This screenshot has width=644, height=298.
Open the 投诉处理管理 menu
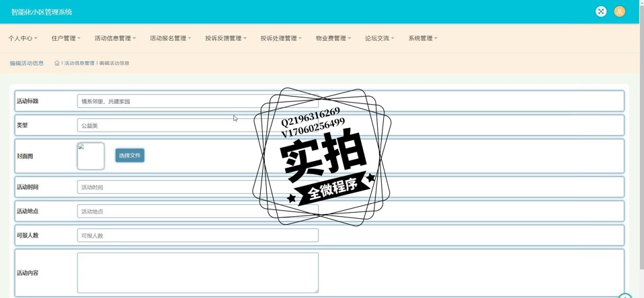tap(281, 38)
